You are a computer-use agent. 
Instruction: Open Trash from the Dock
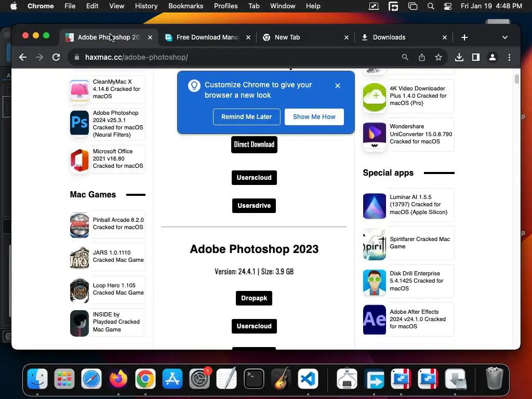(495, 378)
